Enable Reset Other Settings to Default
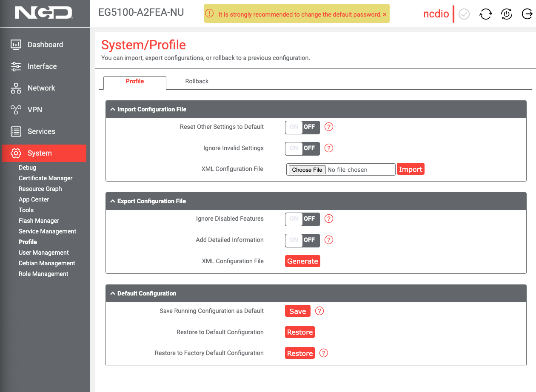536x392 pixels. pyautogui.click(x=293, y=127)
